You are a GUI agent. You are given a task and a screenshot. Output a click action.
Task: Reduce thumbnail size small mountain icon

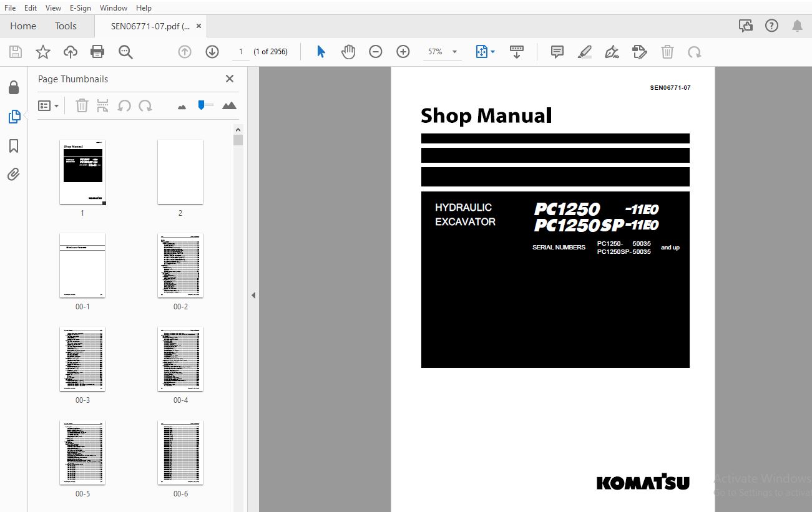tap(182, 107)
